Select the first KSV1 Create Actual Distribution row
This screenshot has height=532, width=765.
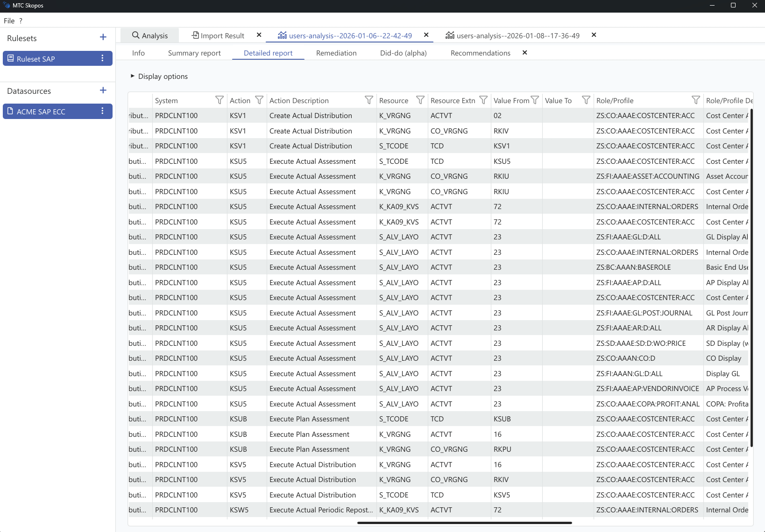(311, 116)
